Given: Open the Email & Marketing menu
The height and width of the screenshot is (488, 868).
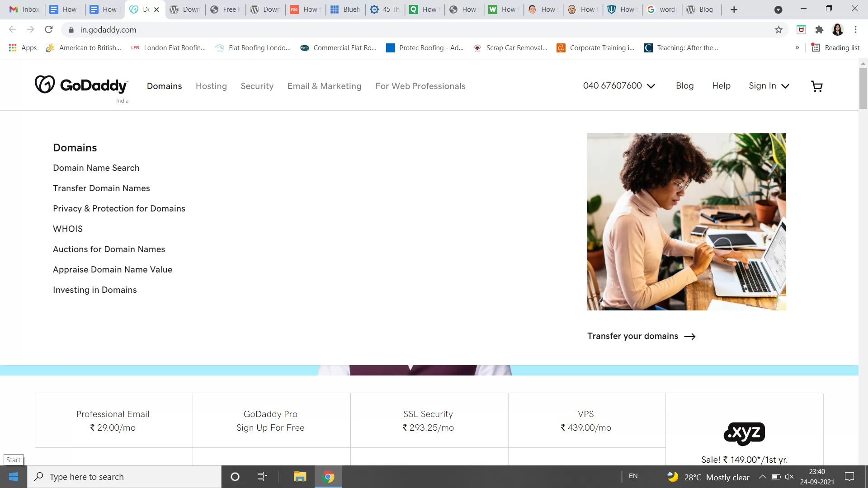Looking at the screenshot, I should (x=324, y=86).
